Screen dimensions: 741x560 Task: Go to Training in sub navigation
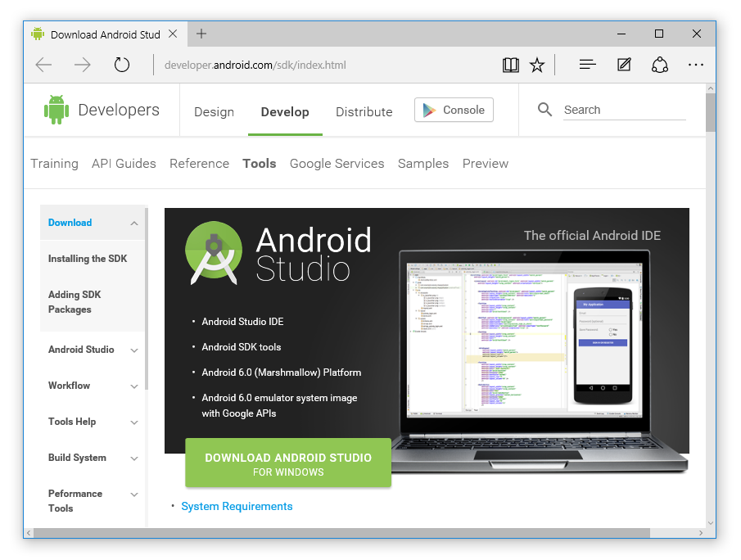(x=54, y=164)
